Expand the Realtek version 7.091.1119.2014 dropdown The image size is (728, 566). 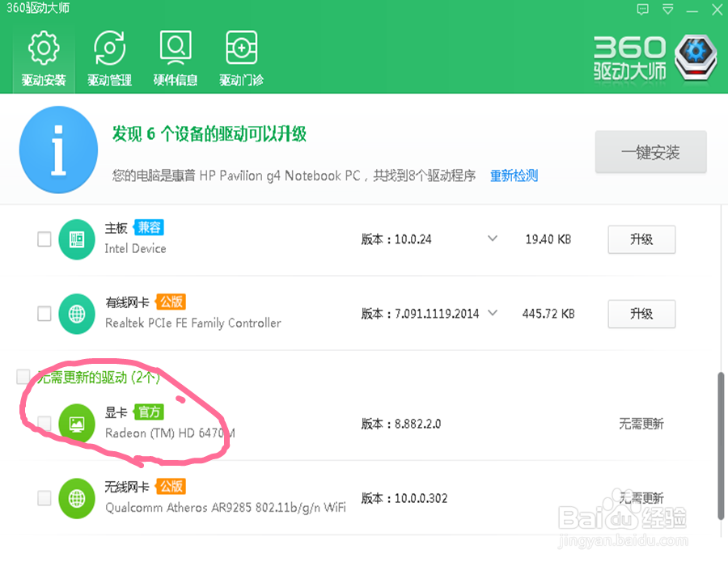point(493,314)
